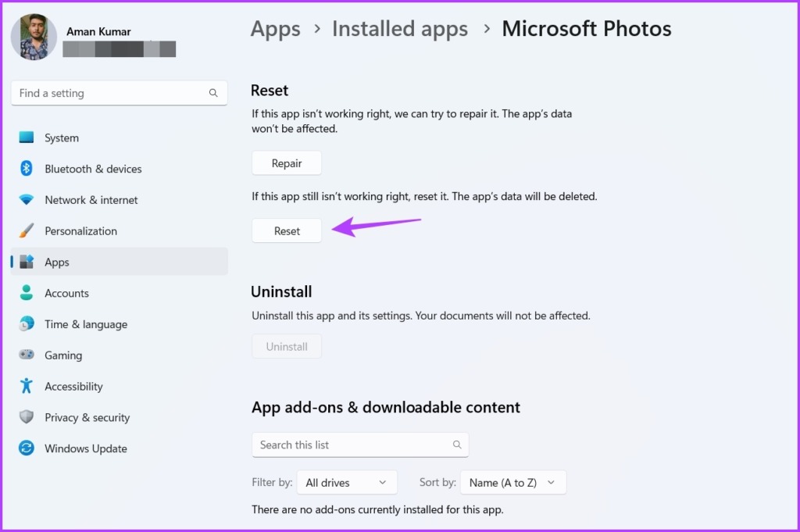
Task: Open Bluetooth & devices settings
Action: point(27,169)
